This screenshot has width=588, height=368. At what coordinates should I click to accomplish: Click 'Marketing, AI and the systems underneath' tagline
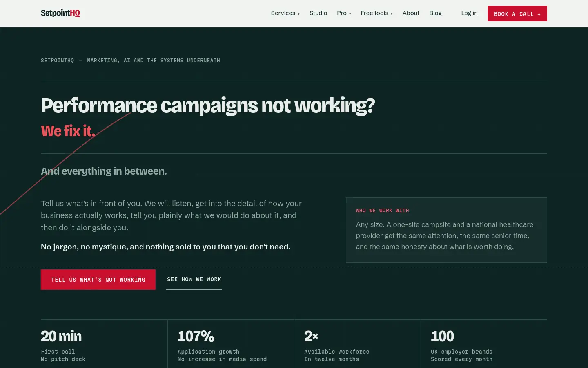[154, 61]
